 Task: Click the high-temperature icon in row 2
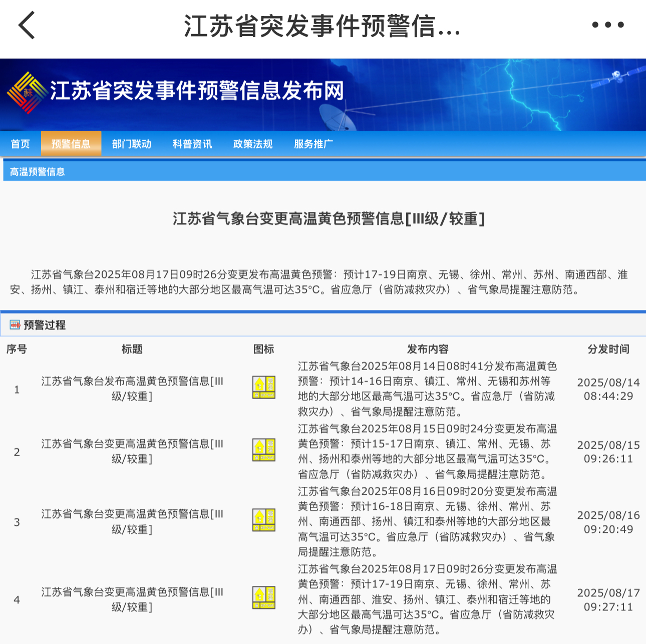click(x=264, y=450)
